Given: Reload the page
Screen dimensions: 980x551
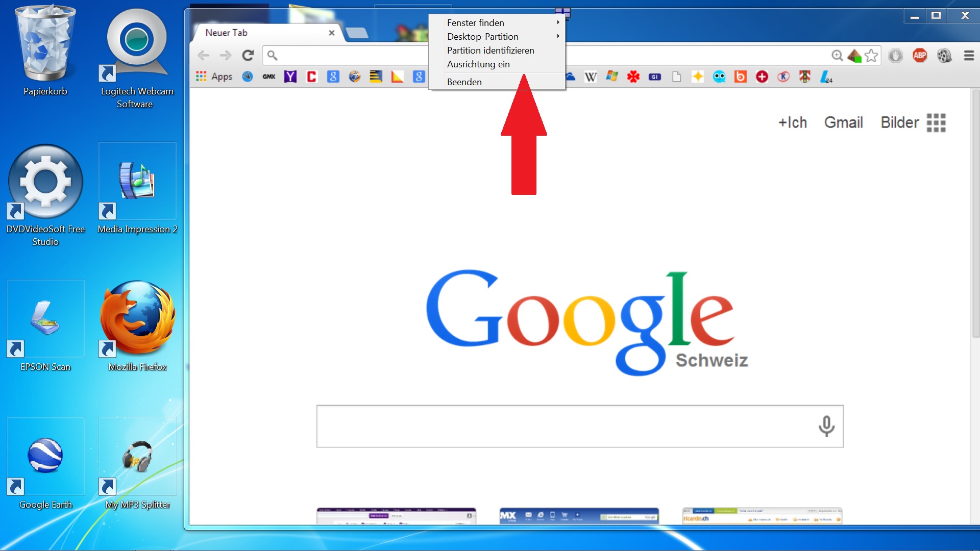Looking at the screenshot, I should click(248, 56).
